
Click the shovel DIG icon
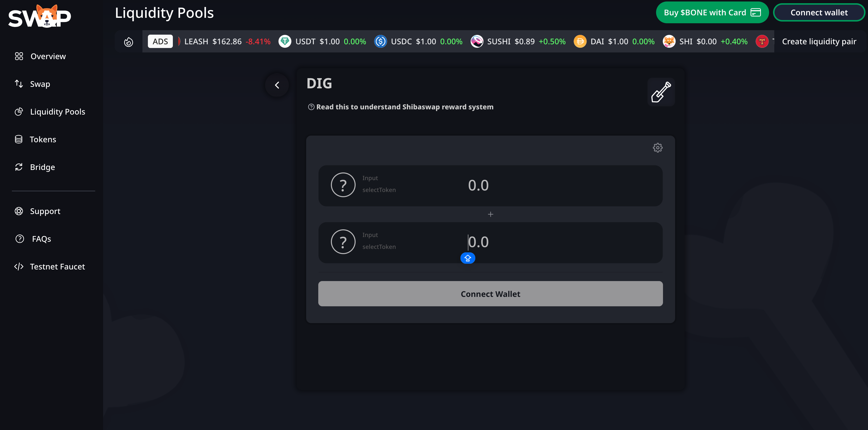click(x=661, y=92)
